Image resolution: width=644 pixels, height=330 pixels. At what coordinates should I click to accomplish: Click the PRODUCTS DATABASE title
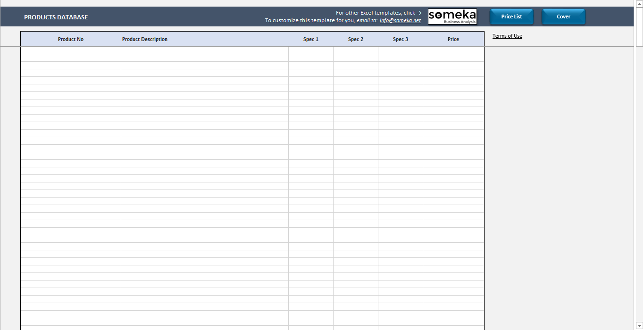(56, 17)
